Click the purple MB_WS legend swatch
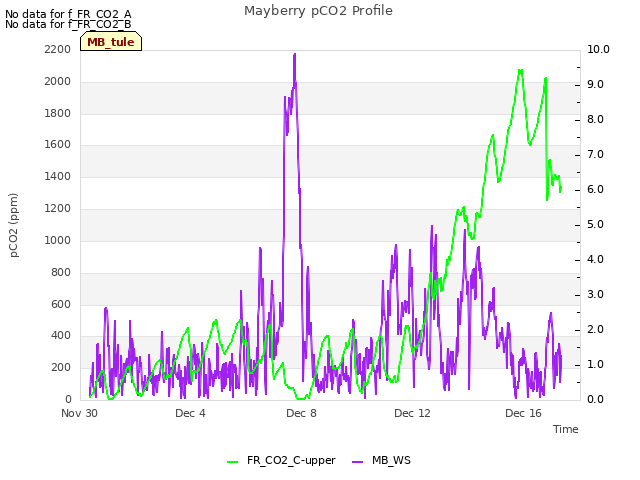 pos(357,462)
